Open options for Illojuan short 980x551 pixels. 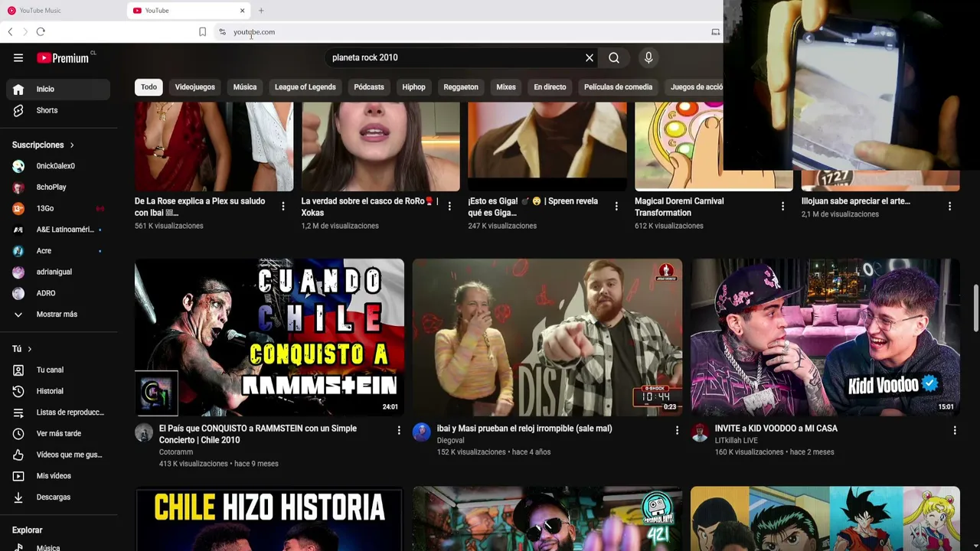tap(949, 206)
